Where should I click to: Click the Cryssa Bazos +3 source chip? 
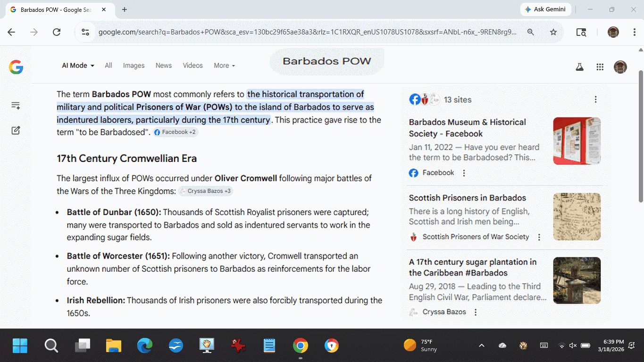tap(205, 191)
